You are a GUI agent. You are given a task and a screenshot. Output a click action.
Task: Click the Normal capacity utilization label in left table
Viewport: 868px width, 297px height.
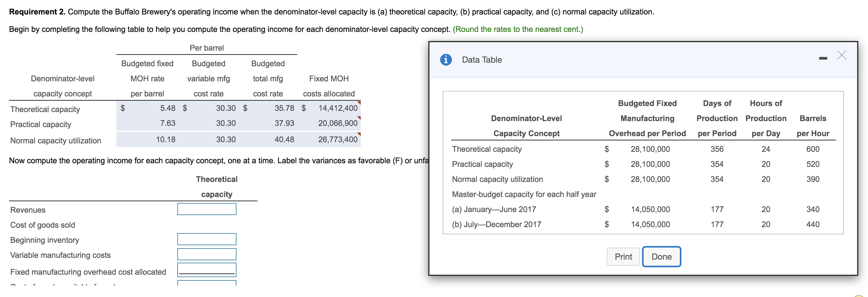pos(55,141)
